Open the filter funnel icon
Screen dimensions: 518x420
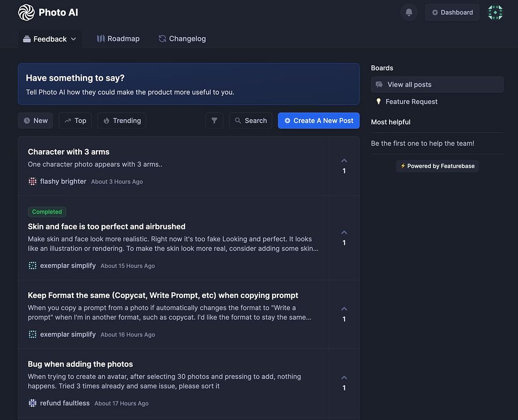[x=214, y=121]
